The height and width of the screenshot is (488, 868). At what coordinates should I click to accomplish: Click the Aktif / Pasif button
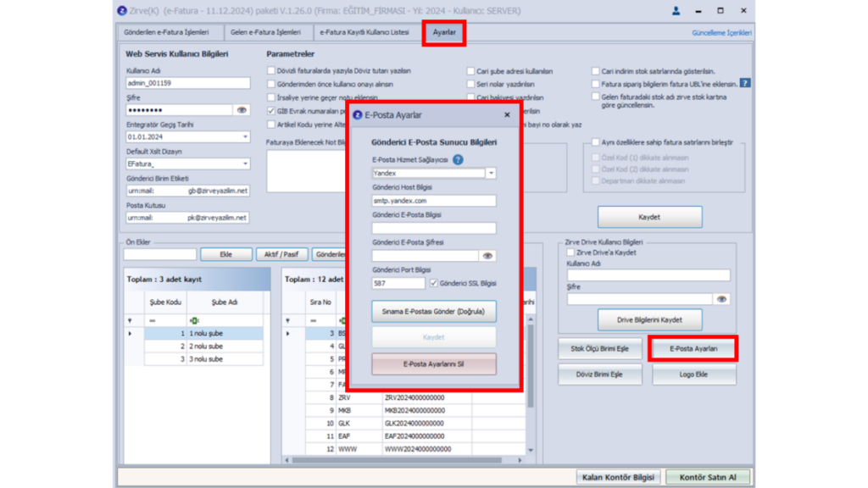click(x=281, y=254)
